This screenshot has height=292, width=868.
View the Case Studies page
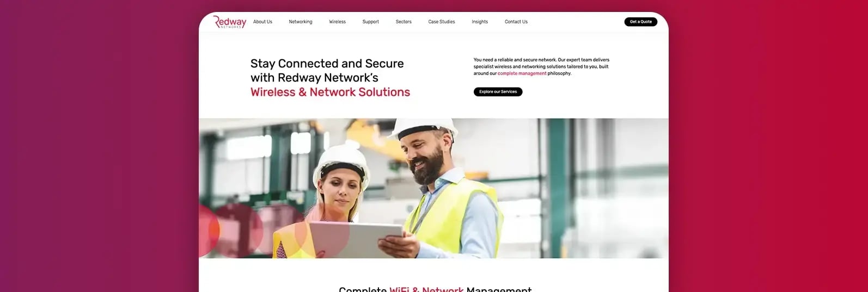[x=442, y=22]
